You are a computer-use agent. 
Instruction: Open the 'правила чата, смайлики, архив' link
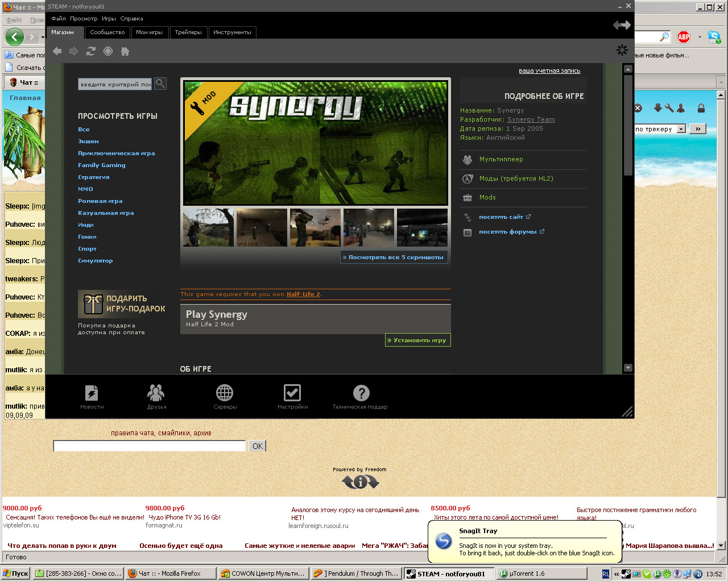pyautogui.click(x=161, y=433)
